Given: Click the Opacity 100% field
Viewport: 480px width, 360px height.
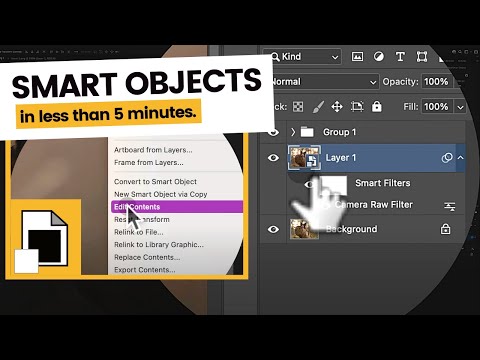Looking at the screenshot, I should 436,82.
